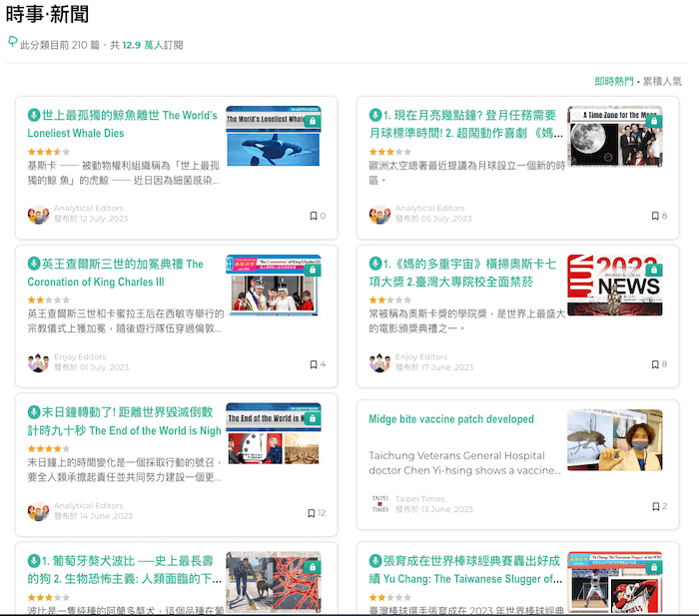Click Analytical Editors avatar on whale card
The height and width of the screenshot is (616, 699).
click(x=38, y=215)
